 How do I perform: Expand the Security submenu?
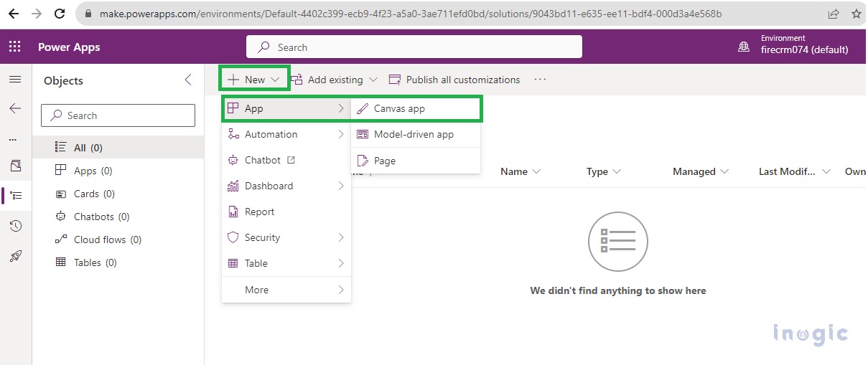coord(286,237)
